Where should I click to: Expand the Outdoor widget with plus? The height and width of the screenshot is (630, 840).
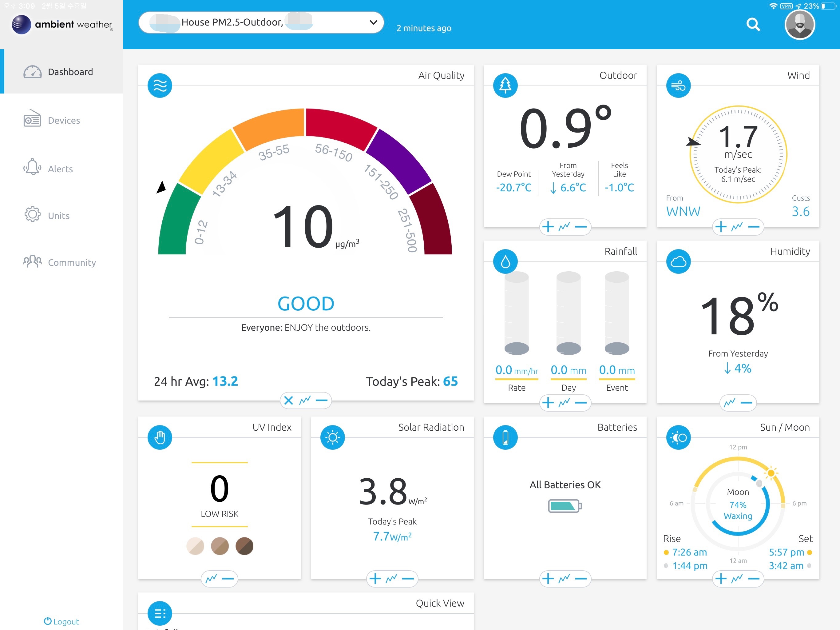point(548,227)
